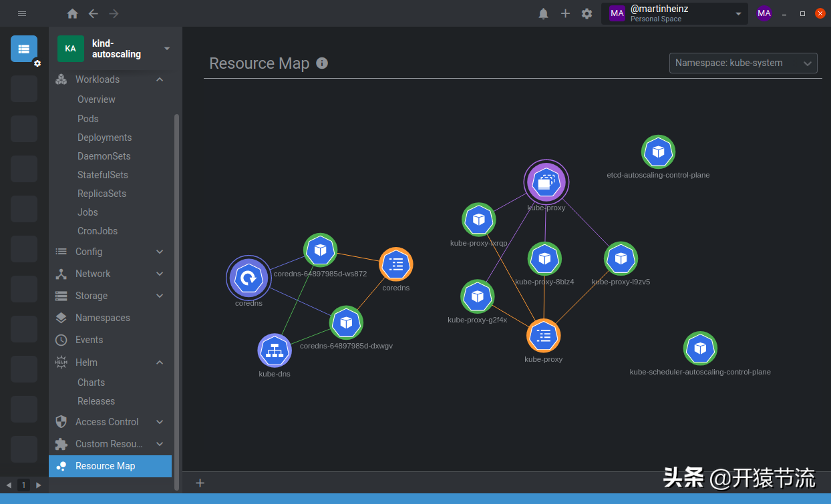This screenshot has width=831, height=504.
Task: Go to the home icon
Action: [72, 13]
